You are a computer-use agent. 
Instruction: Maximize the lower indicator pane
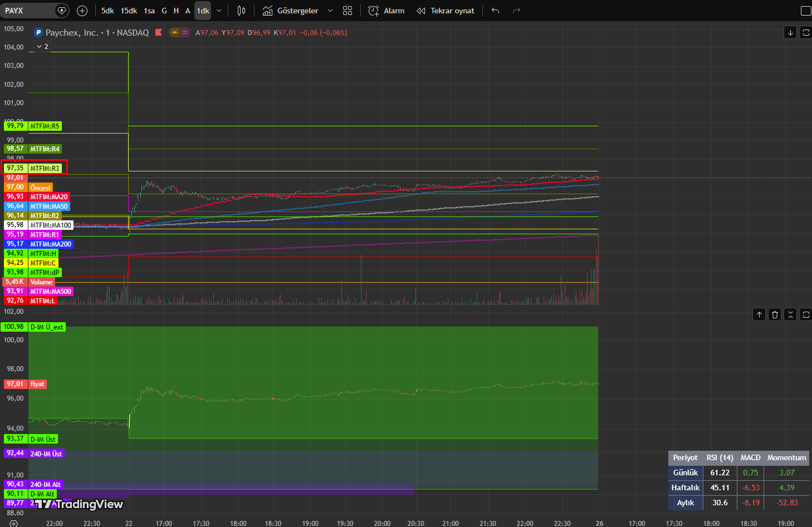coord(806,314)
